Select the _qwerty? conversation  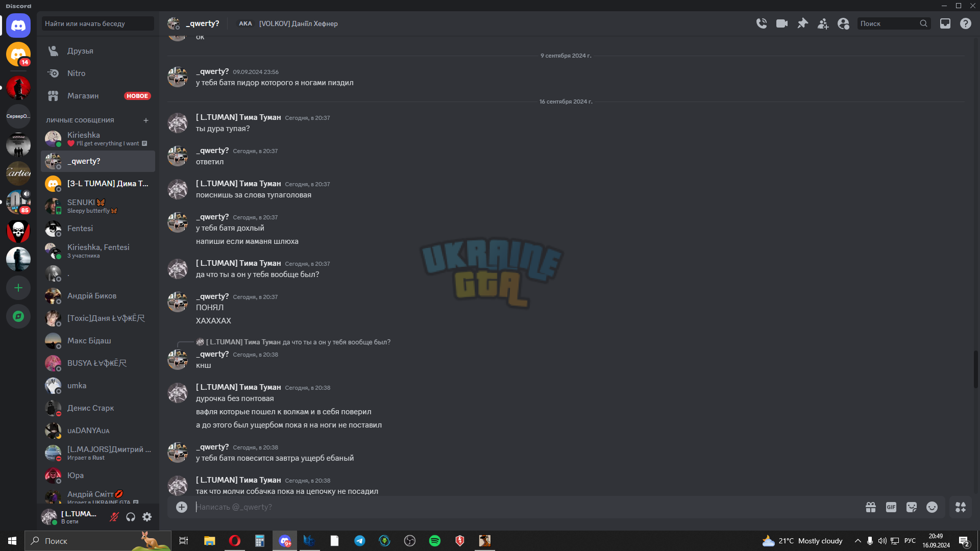click(98, 161)
